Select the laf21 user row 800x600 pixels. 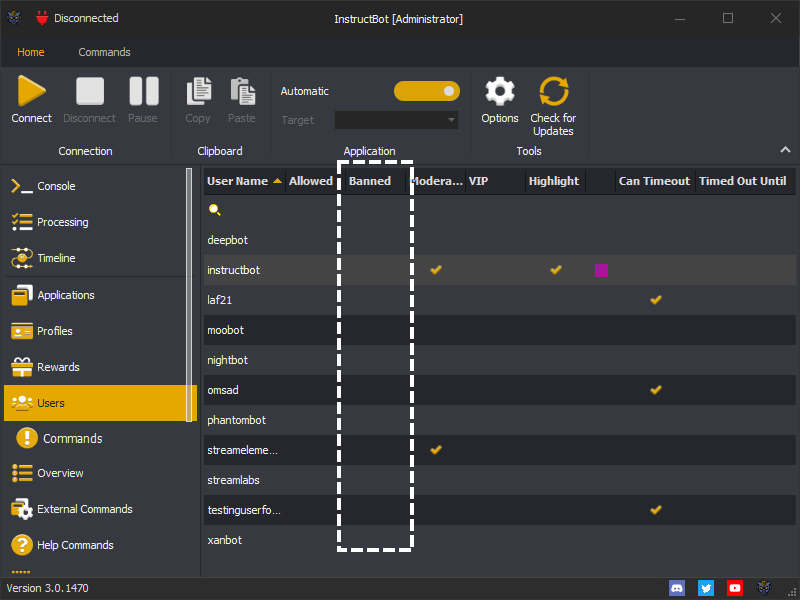point(499,300)
